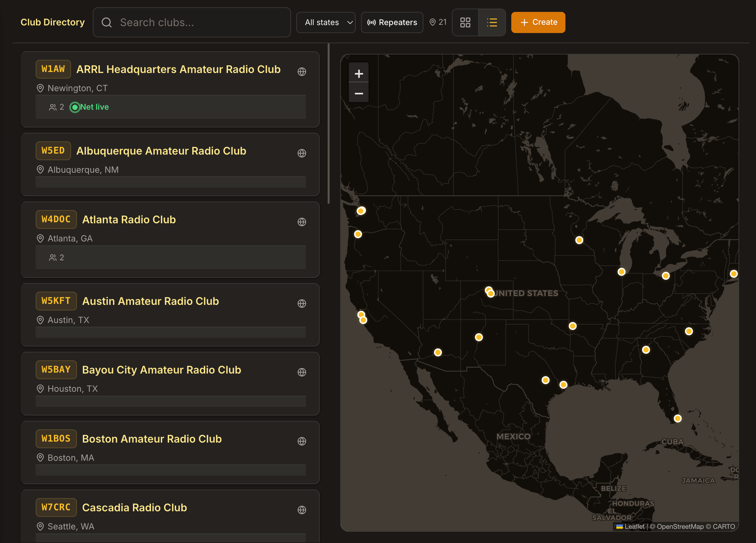This screenshot has height=543, width=756.
Task: Select the Minneapolis area map marker
Action: [579, 240]
